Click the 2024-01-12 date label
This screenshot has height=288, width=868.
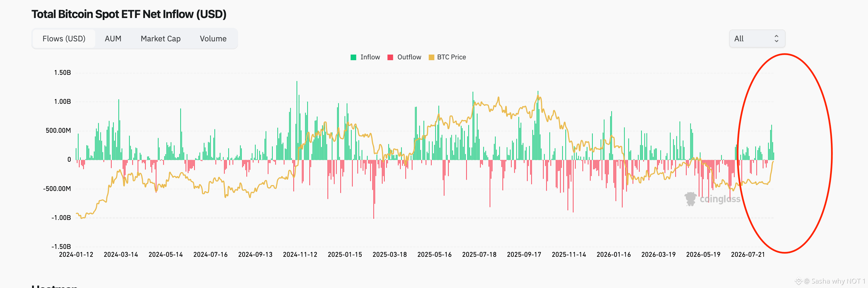point(76,255)
